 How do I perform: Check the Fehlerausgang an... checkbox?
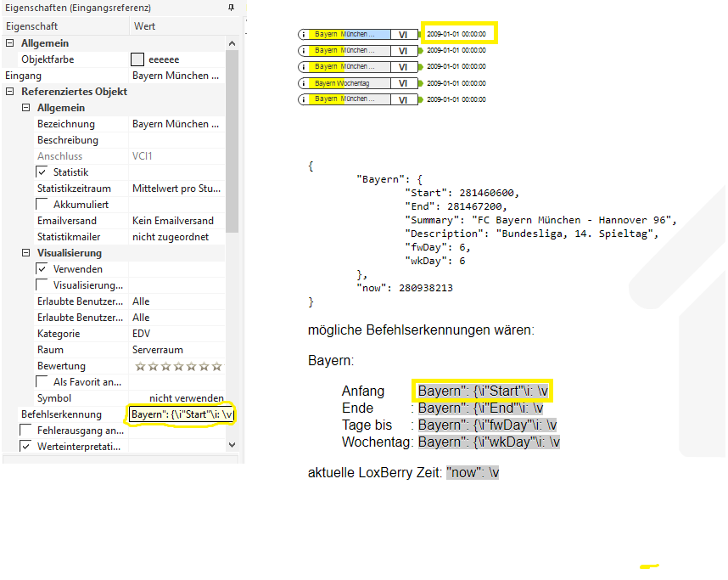coord(26,431)
